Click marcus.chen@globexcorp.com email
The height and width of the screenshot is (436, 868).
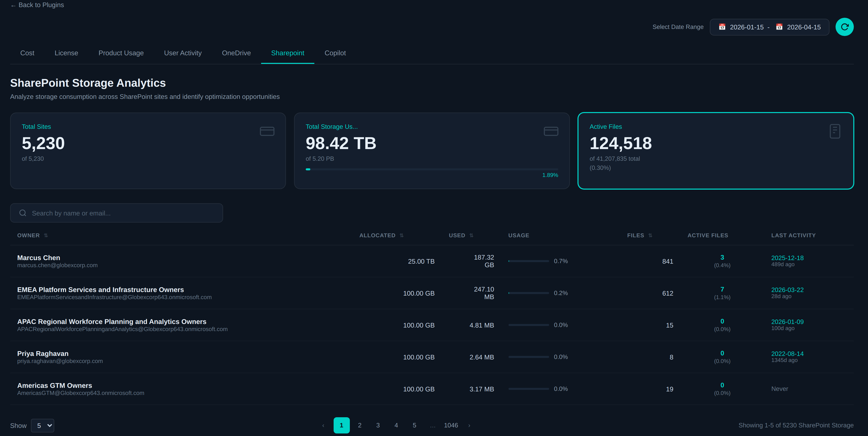[x=57, y=265]
